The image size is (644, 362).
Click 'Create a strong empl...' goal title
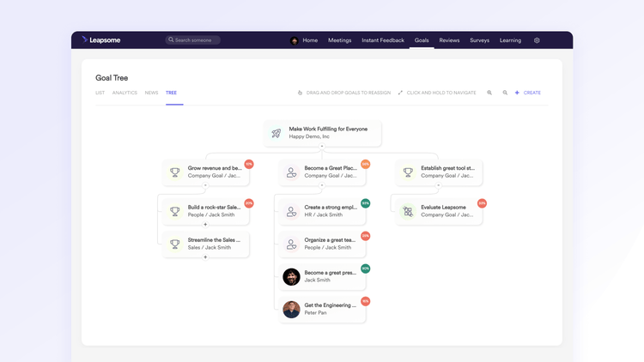pyautogui.click(x=331, y=208)
